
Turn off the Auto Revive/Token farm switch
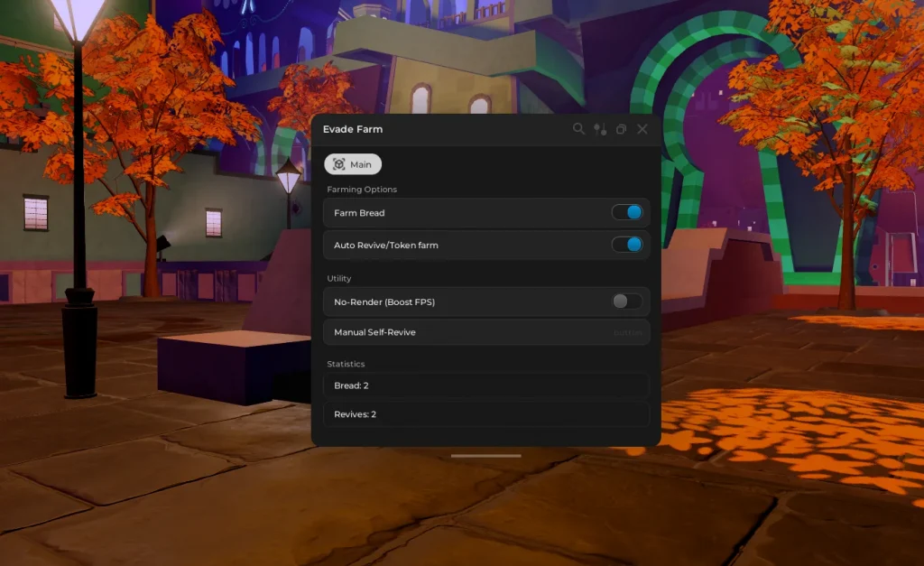(x=627, y=245)
